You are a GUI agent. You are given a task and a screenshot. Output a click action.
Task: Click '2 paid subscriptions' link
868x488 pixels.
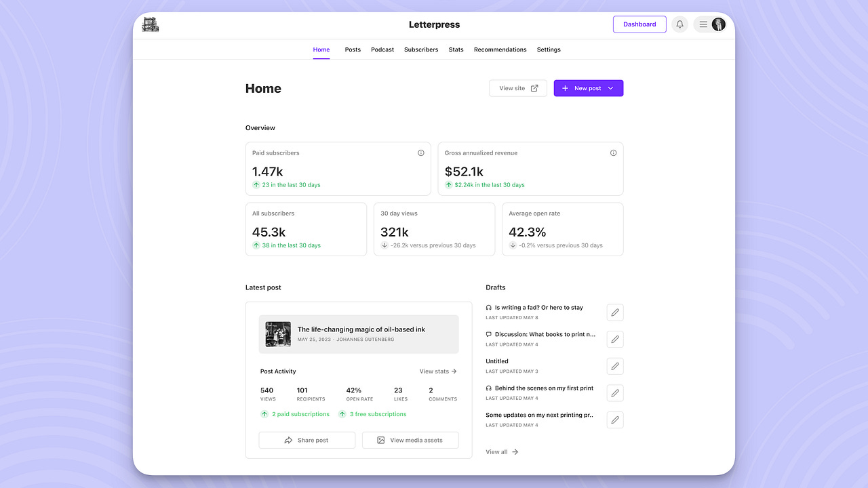300,414
